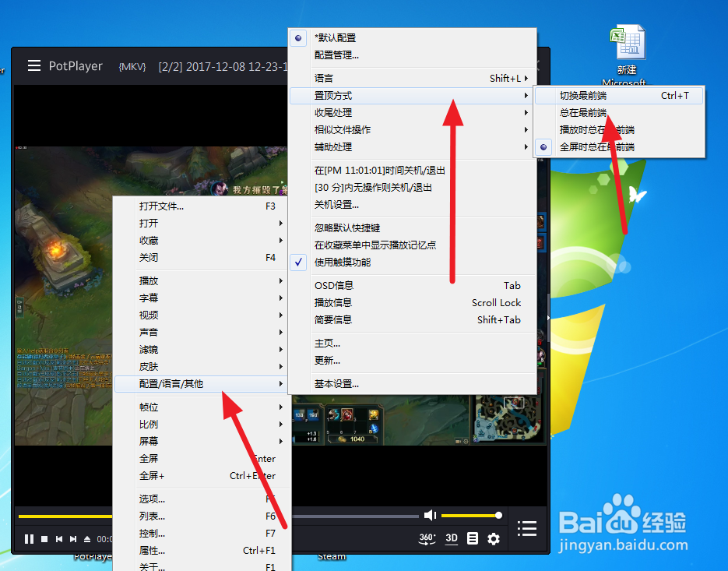
Task: Click 关机设置... menu entry
Action: click(x=413, y=205)
